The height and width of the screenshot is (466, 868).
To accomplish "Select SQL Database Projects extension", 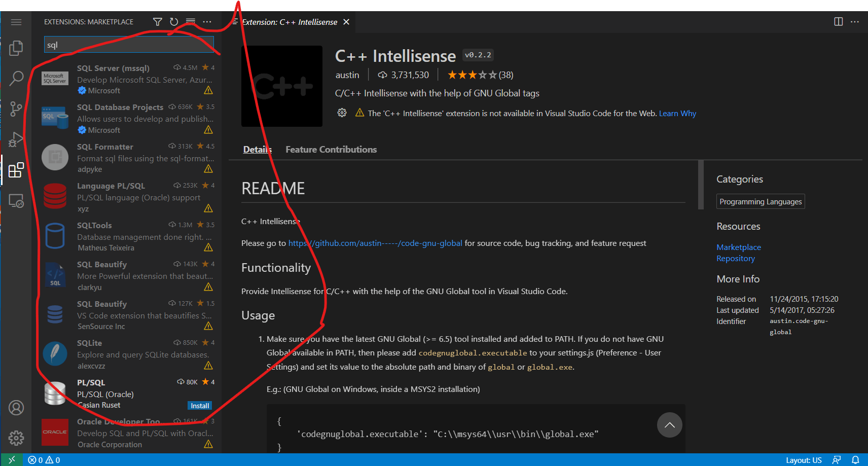I will click(127, 118).
